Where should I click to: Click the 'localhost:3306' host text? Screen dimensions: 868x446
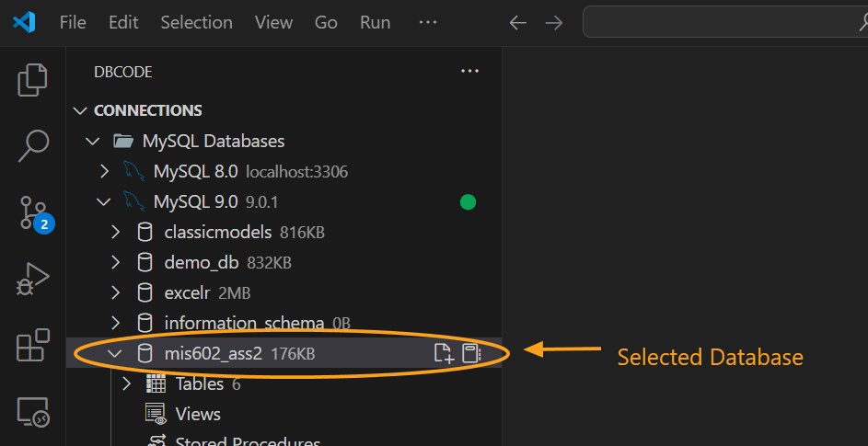pyautogui.click(x=296, y=173)
